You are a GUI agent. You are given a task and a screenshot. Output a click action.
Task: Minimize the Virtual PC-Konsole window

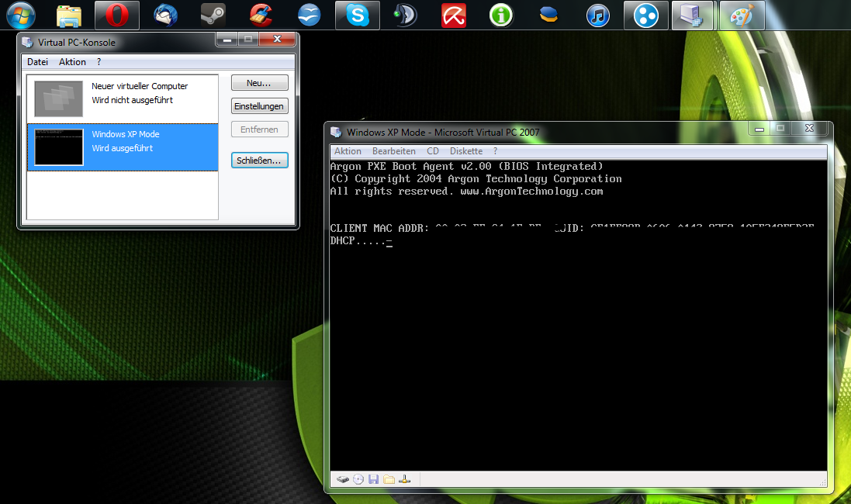227,39
